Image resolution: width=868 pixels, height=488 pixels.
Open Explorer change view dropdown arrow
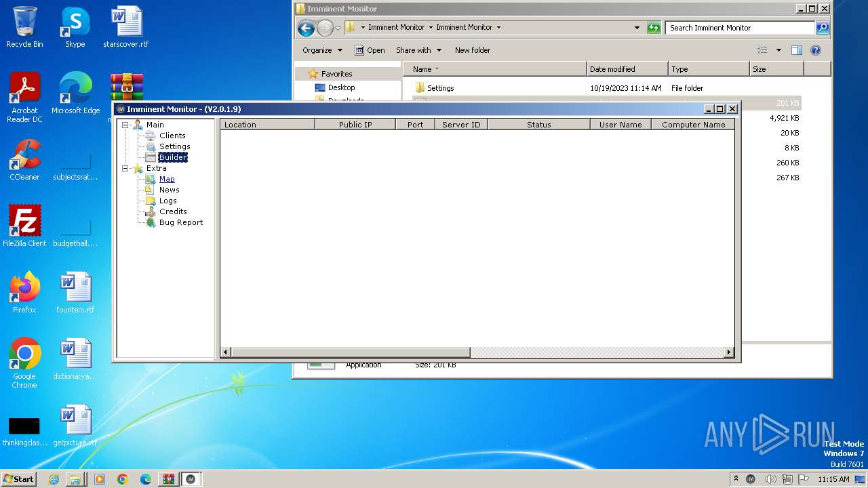pos(778,50)
